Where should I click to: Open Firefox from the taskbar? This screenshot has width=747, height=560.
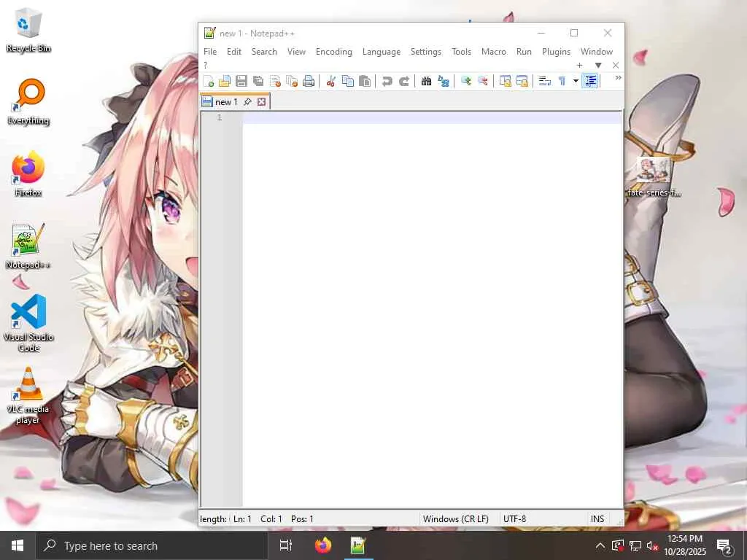323,545
